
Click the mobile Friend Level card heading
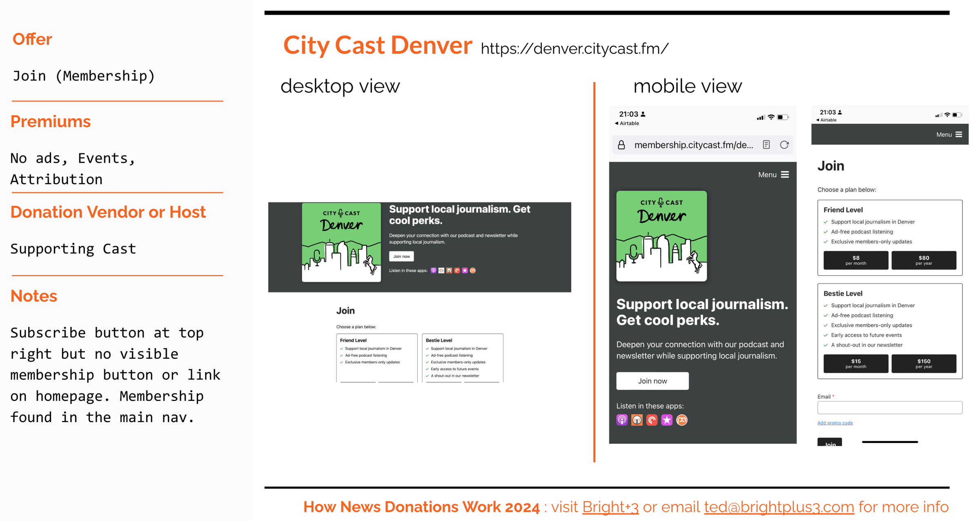click(843, 210)
